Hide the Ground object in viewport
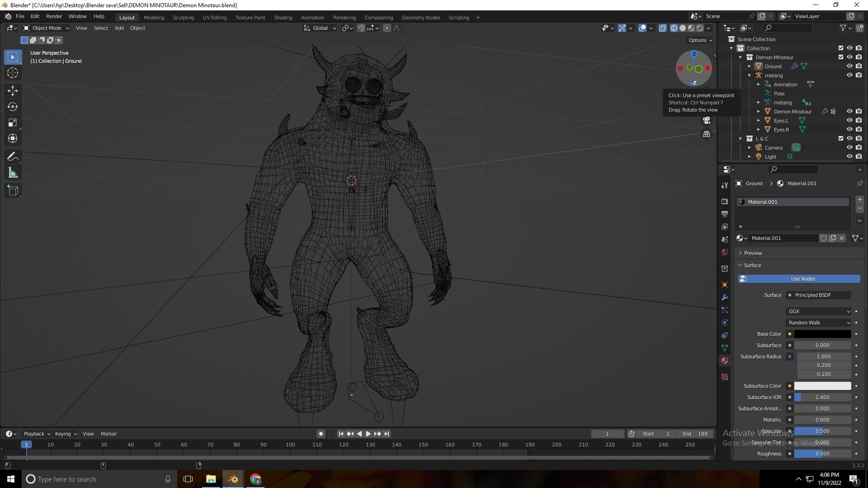 click(849, 66)
